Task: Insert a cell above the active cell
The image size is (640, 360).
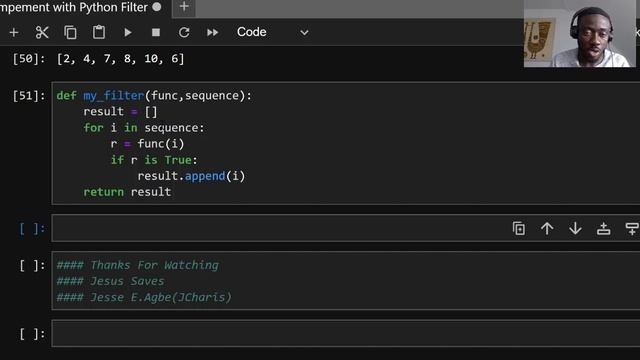Action: tap(603, 229)
